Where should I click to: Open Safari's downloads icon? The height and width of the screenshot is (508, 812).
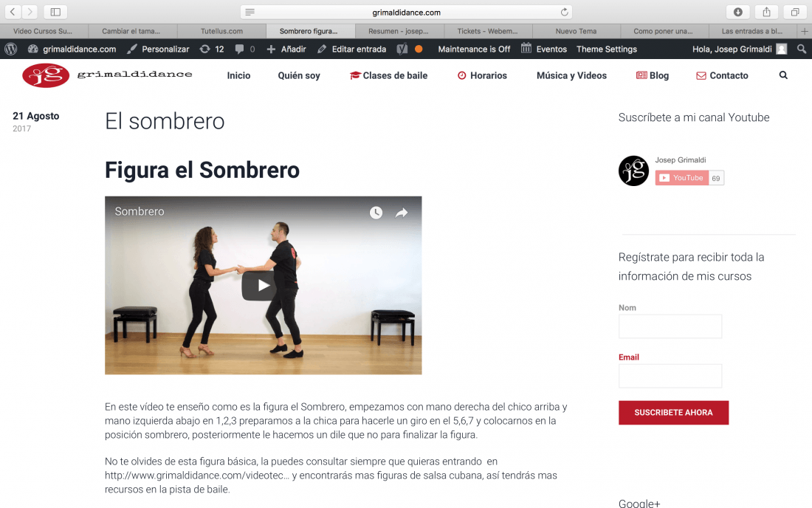point(738,12)
